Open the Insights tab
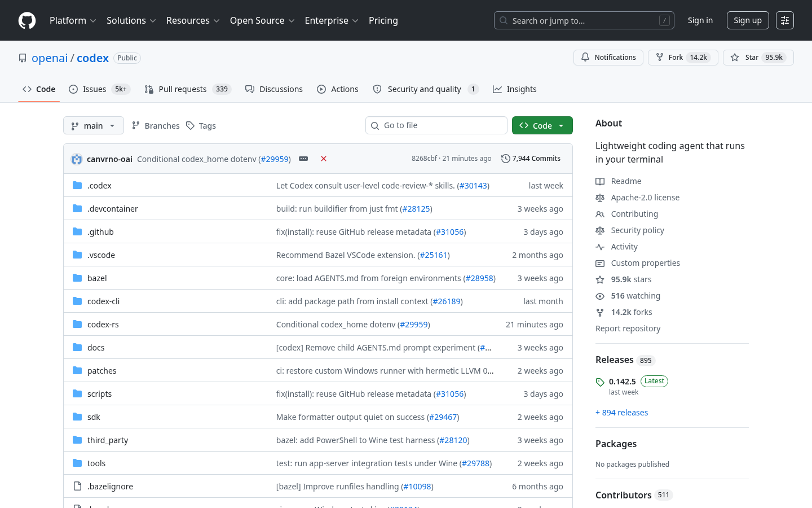The height and width of the screenshot is (508, 812). click(x=514, y=89)
